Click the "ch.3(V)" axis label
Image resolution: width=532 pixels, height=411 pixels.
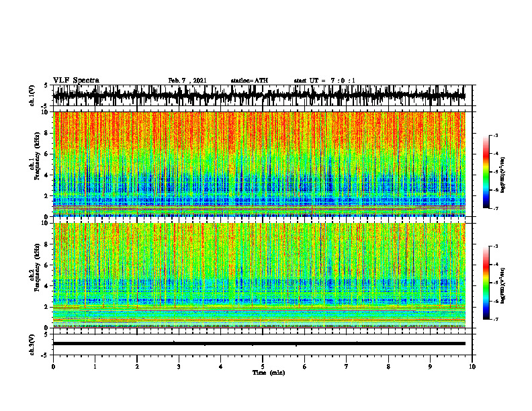(x=32, y=345)
